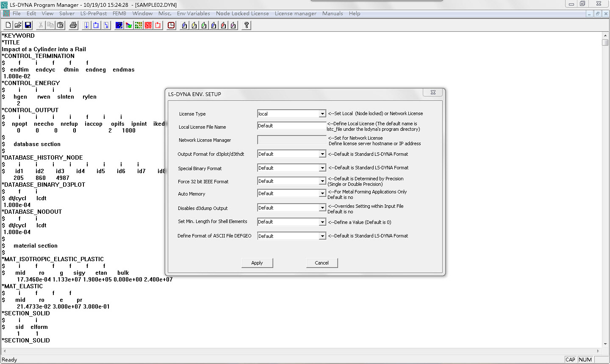
Task: Click the NUM status bar indicator
Action: [x=585, y=359]
